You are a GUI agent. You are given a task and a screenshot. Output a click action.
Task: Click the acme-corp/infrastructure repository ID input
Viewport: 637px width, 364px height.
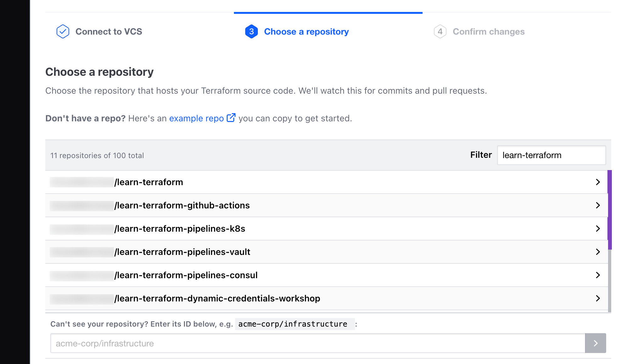point(318,343)
